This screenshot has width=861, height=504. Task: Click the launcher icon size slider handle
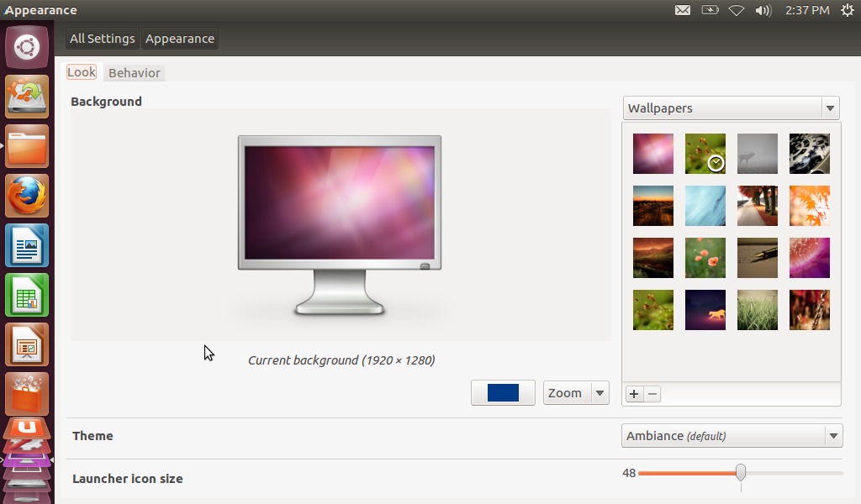click(741, 472)
